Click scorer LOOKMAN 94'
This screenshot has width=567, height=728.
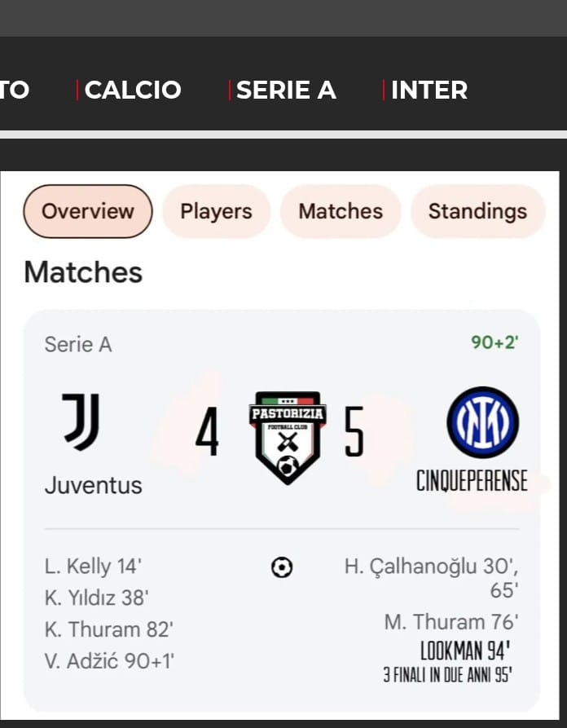(465, 651)
